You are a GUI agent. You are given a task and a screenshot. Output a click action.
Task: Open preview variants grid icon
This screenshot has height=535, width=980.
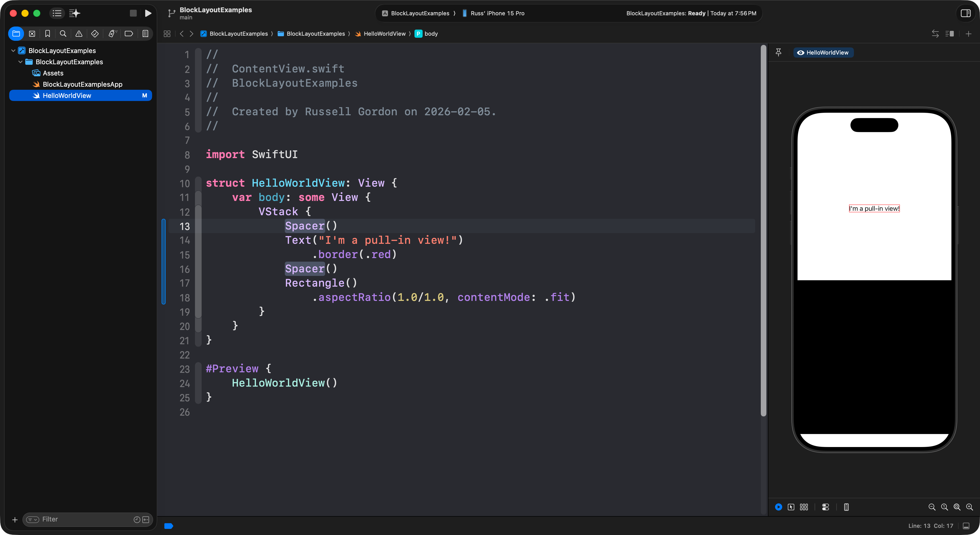804,507
